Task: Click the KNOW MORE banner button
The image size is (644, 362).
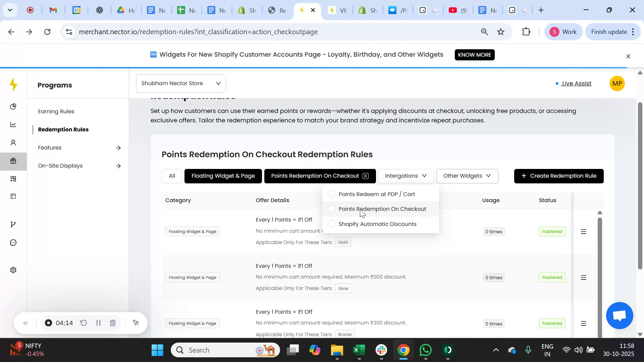Action: [475, 55]
